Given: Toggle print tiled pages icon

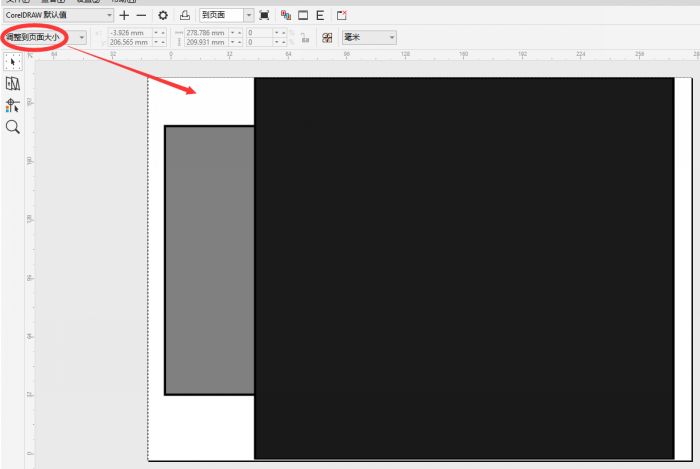Looking at the screenshot, I should [327, 38].
